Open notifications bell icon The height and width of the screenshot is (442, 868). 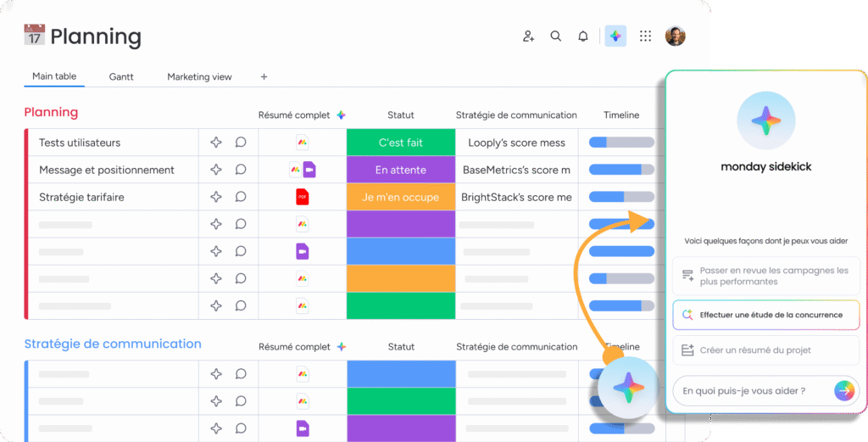coord(583,36)
